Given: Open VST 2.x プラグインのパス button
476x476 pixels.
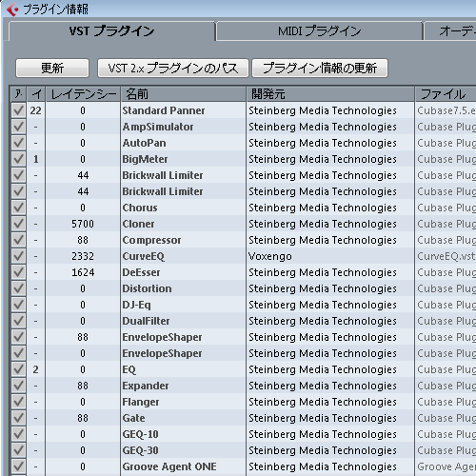Looking at the screenshot, I should (x=173, y=68).
